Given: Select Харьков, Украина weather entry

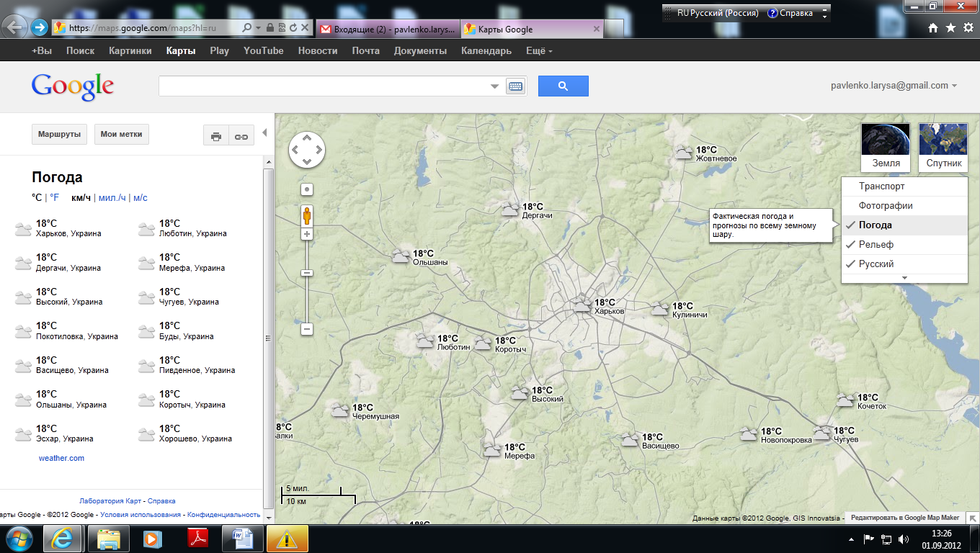Looking at the screenshot, I should click(x=59, y=228).
